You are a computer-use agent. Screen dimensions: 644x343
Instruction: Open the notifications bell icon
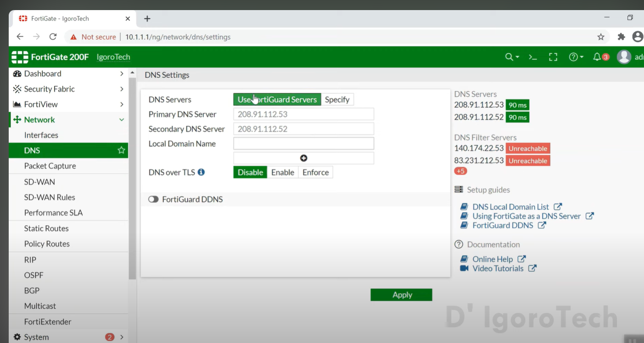(597, 57)
